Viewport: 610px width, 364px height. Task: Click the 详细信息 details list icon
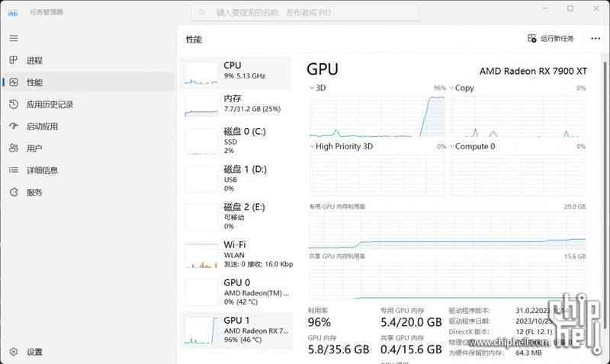(14, 170)
